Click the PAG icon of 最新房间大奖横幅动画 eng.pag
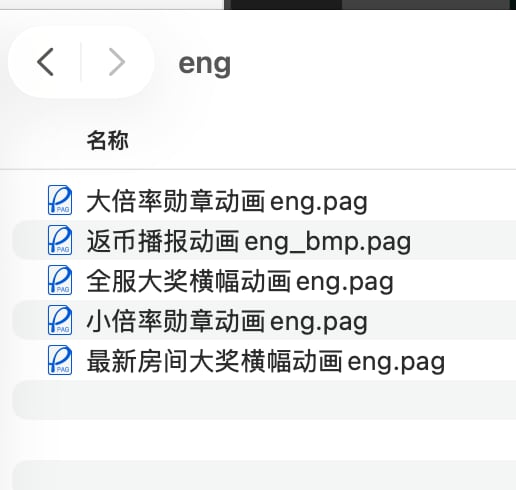This screenshot has width=516, height=490. [x=60, y=360]
